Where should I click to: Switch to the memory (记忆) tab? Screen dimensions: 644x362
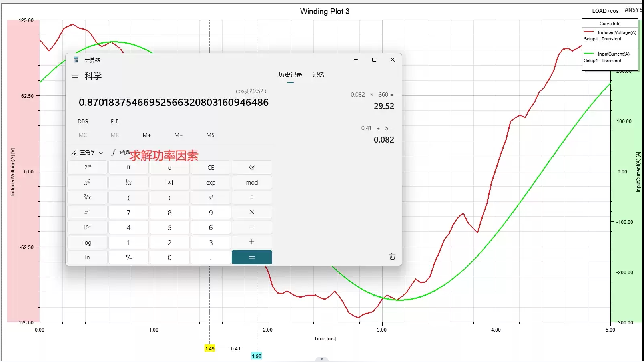coord(318,75)
